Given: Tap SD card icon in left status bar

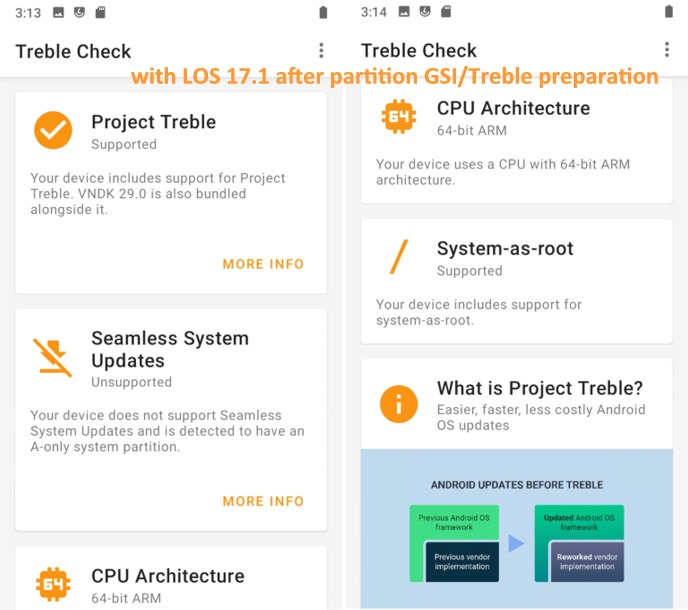Looking at the screenshot, I should (100, 12).
